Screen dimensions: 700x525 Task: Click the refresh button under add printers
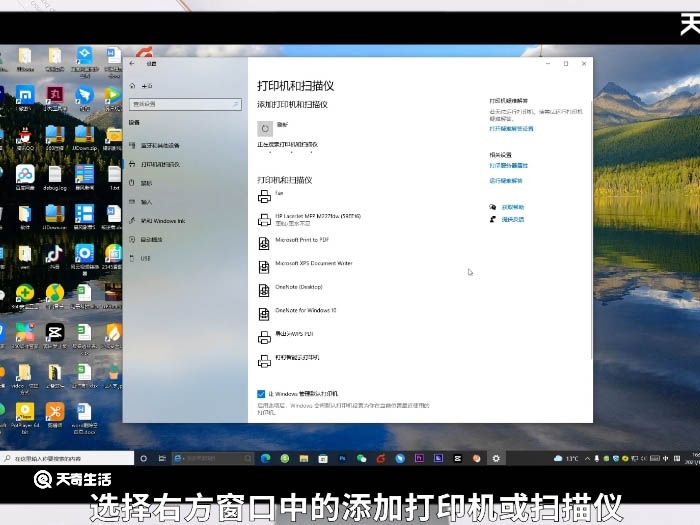click(265, 129)
